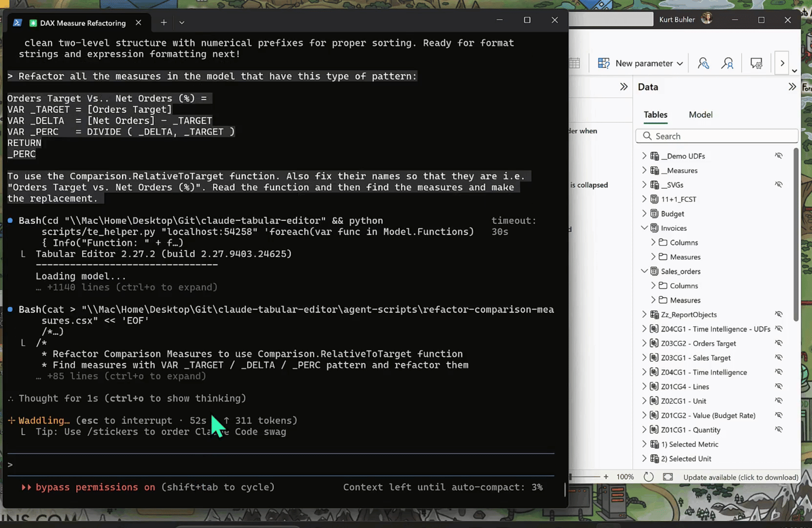Close the DAX Measure Refactoring tab

point(139,22)
